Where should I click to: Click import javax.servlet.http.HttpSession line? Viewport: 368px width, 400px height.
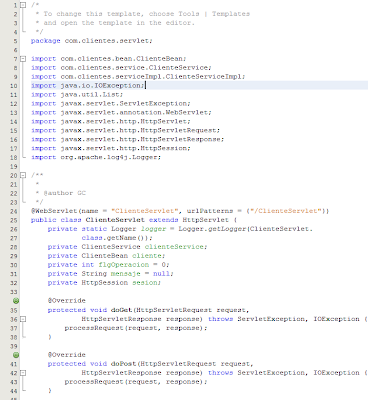[111, 149]
